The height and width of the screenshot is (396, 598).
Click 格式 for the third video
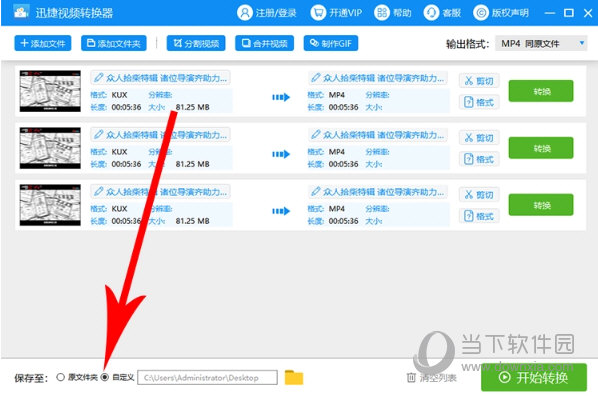point(479,216)
